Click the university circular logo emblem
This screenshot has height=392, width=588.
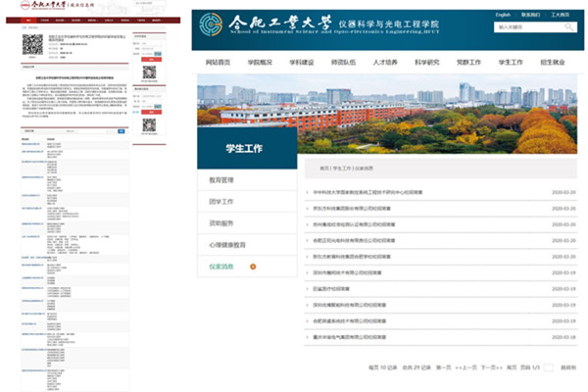coord(213,27)
